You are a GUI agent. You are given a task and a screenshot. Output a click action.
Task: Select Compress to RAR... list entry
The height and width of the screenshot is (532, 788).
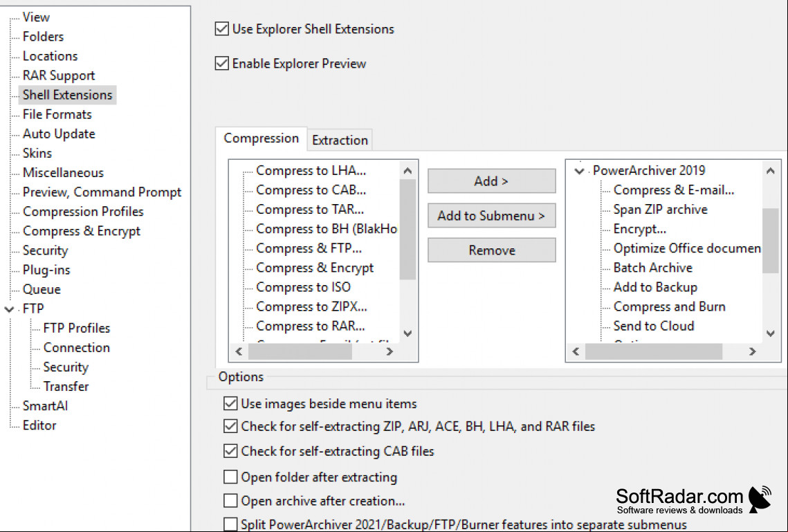pos(311,326)
